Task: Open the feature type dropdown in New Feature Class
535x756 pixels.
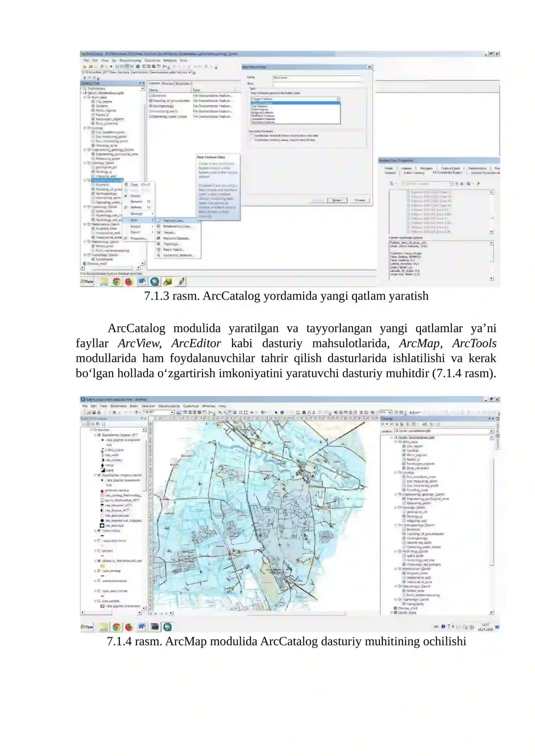Action: (x=338, y=99)
